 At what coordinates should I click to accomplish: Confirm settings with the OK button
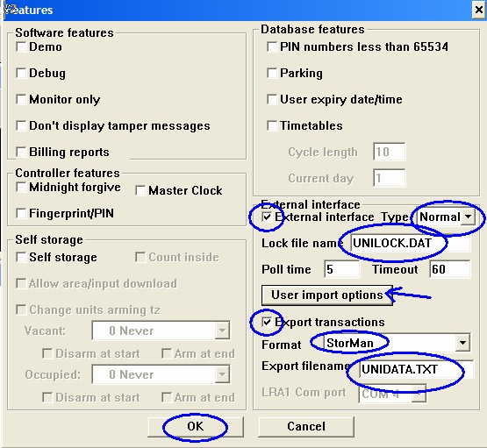[196, 426]
